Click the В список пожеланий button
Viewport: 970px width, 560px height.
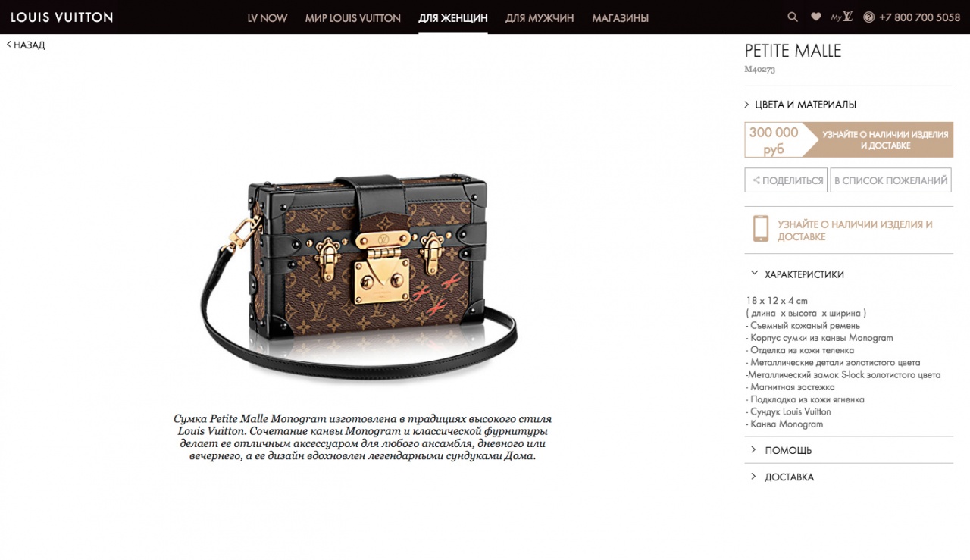(x=890, y=180)
